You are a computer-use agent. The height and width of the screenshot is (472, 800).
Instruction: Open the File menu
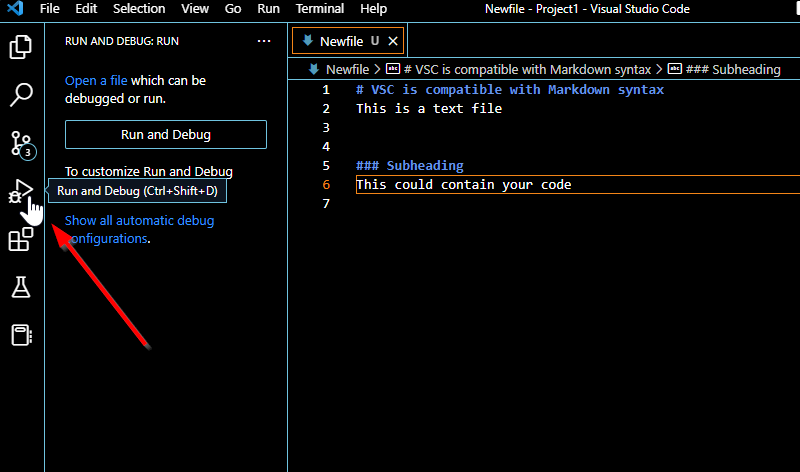tap(49, 9)
